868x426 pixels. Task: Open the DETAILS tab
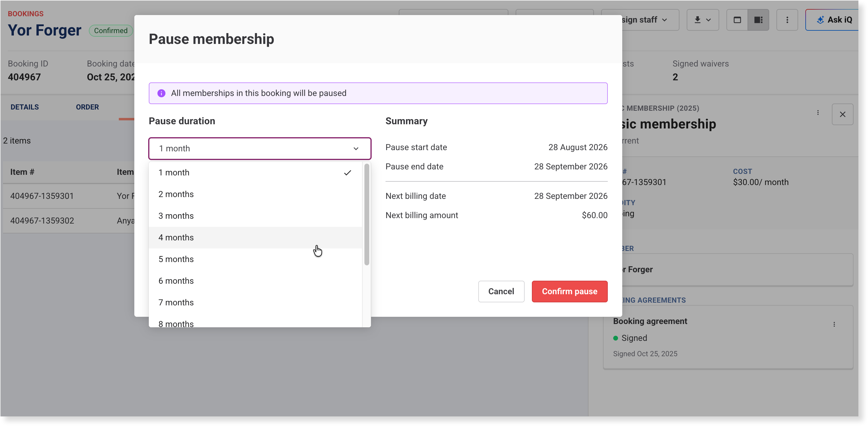point(25,107)
